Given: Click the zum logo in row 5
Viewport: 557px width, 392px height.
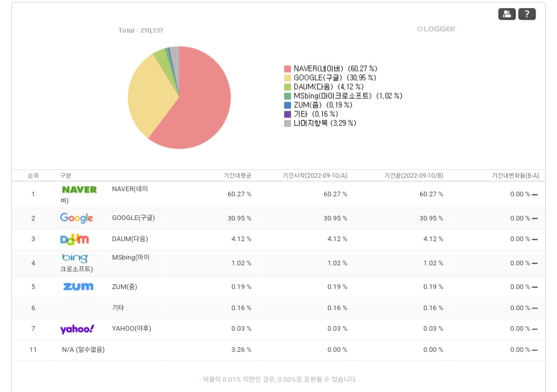Looking at the screenshot, I should [78, 286].
